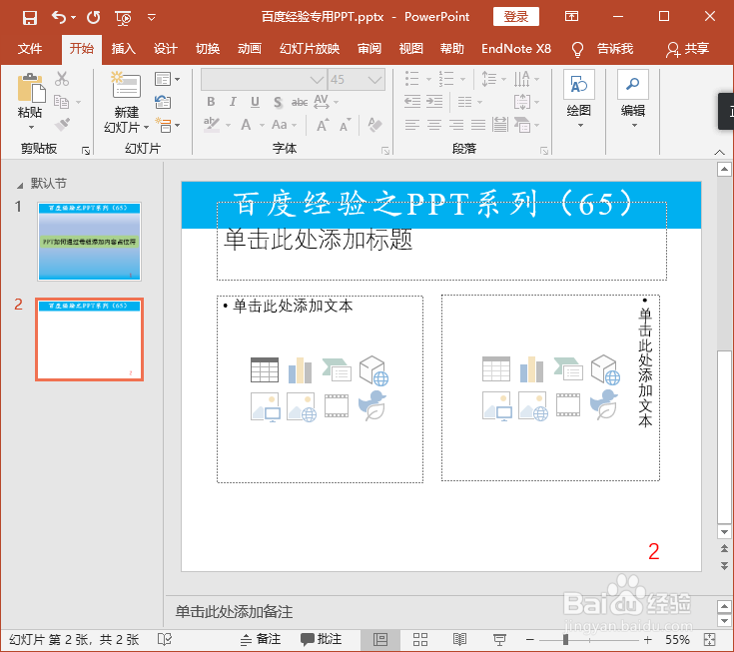Screen dimensions: 734x652
Task: Increase list indent level
Action: [x=434, y=102]
